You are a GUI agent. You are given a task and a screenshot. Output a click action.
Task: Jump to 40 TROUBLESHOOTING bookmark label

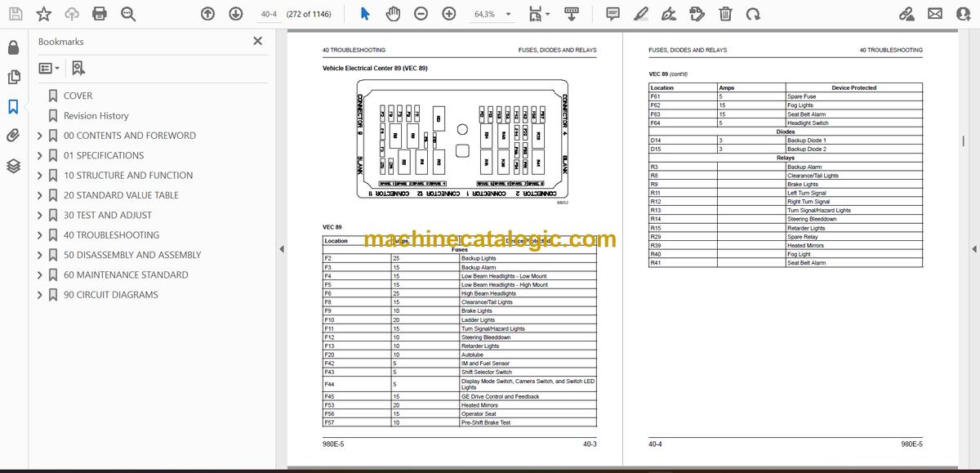[111, 235]
